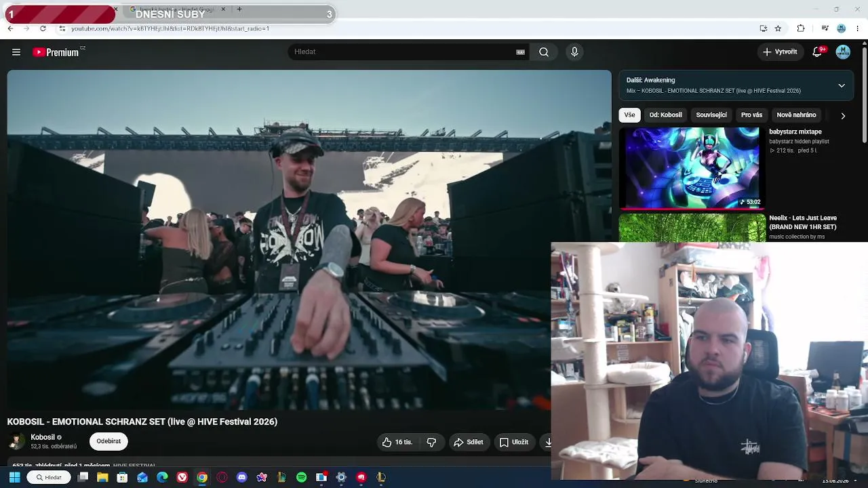
Task: Show more filter chips with right arrow
Action: [x=843, y=116]
